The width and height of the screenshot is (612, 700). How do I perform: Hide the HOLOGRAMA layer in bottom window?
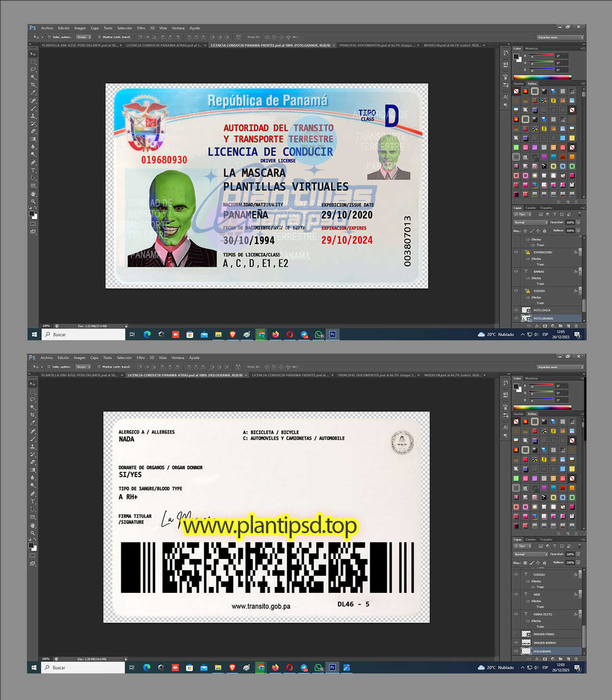tap(516, 652)
